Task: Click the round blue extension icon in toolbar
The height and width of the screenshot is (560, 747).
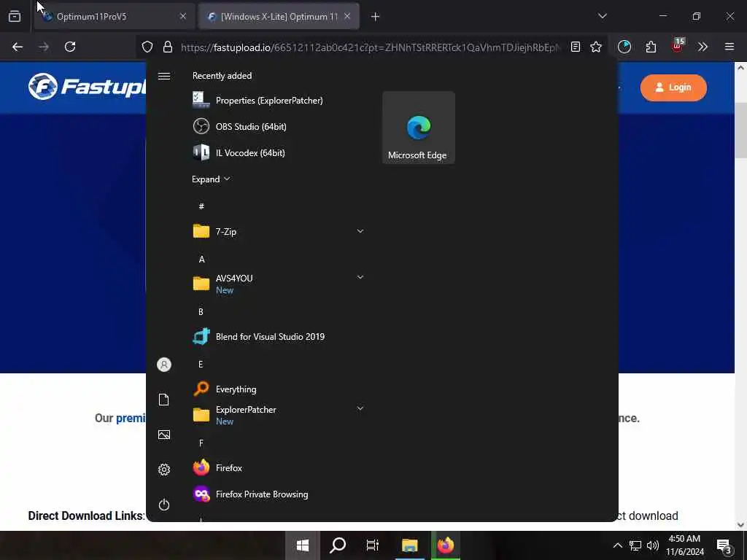Action: [x=624, y=47]
